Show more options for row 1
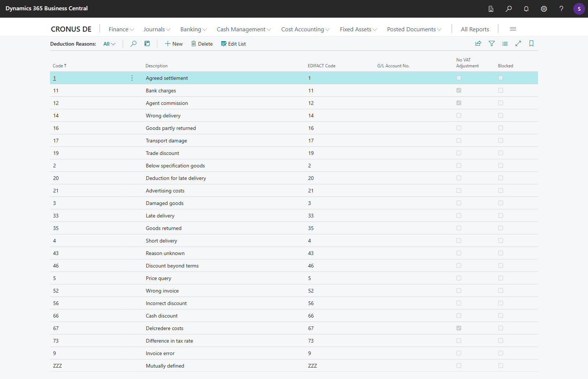The image size is (588, 379). 132,78
